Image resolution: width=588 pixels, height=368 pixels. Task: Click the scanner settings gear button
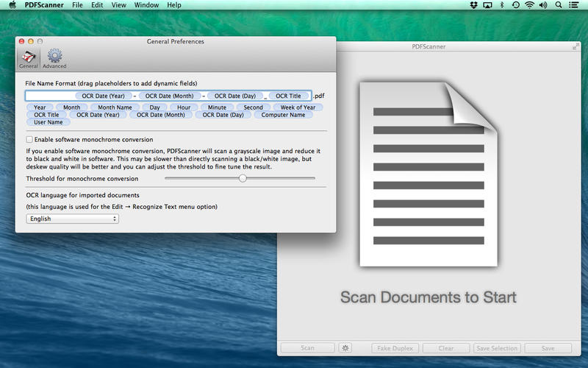tap(345, 348)
